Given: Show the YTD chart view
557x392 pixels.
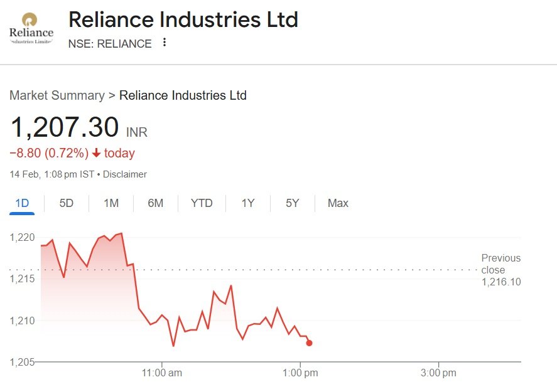Looking at the screenshot, I should click(x=202, y=203).
